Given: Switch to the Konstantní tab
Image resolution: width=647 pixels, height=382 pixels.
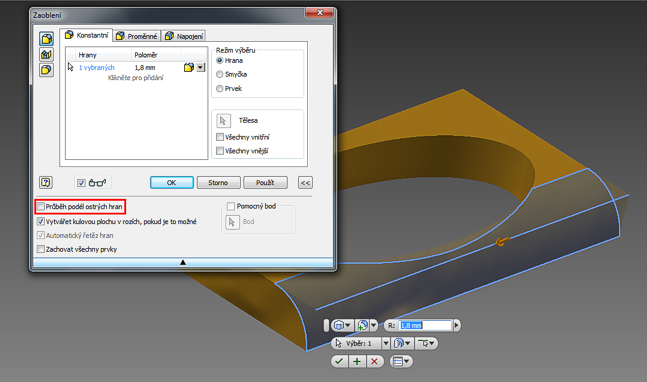Looking at the screenshot, I should coord(86,36).
